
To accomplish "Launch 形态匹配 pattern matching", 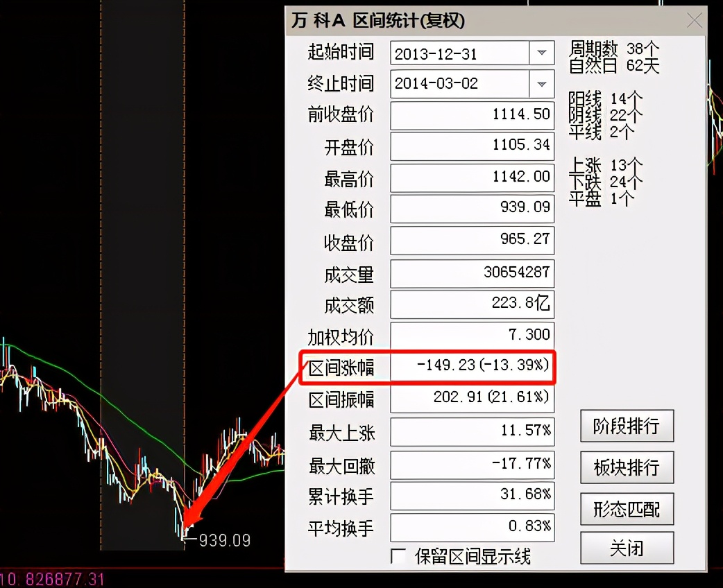I will tap(627, 508).
